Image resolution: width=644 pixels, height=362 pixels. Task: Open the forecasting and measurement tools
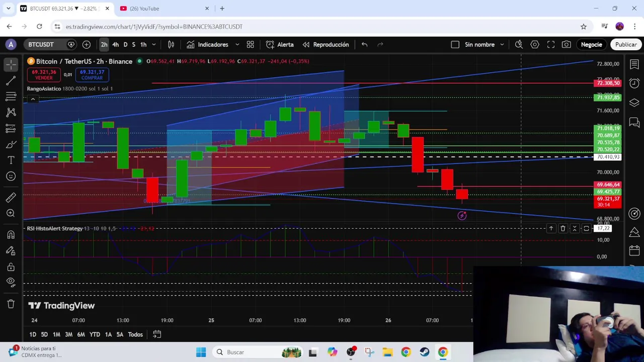pyautogui.click(x=11, y=129)
